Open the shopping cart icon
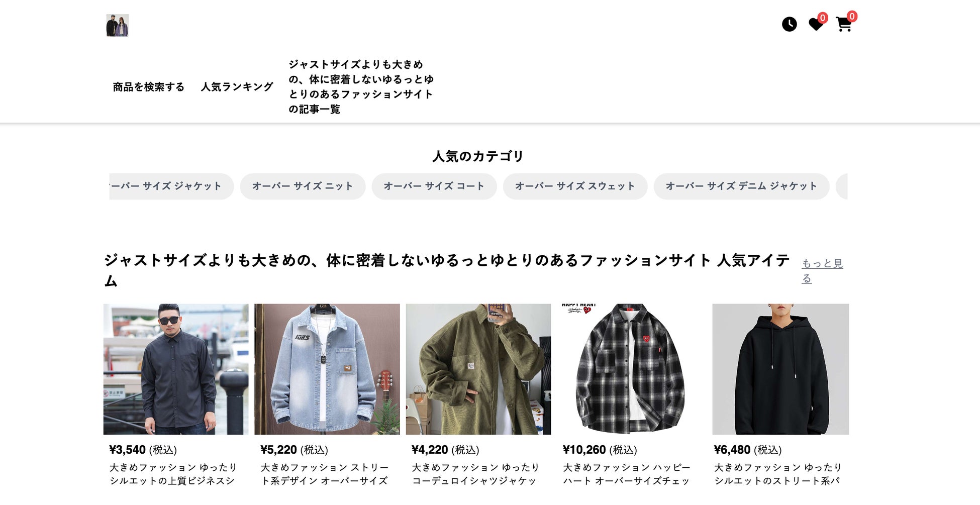The width and height of the screenshot is (980, 505). click(x=844, y=24)
